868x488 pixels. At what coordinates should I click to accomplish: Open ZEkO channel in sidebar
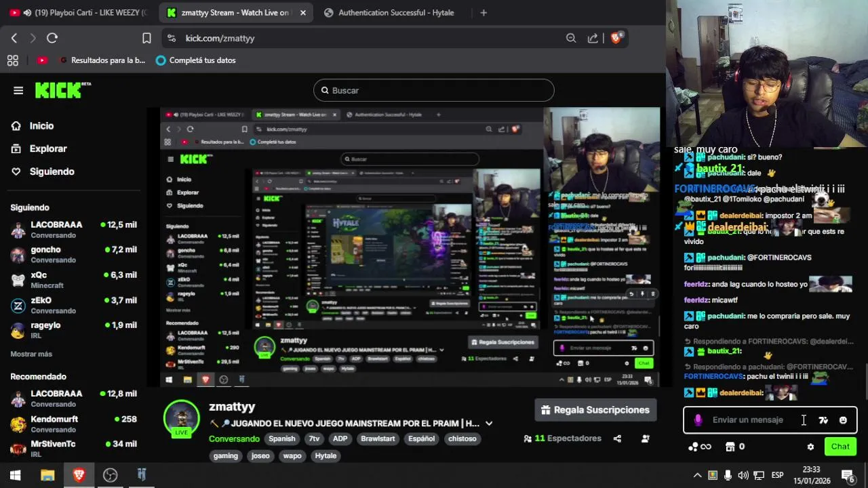(73, 305)
